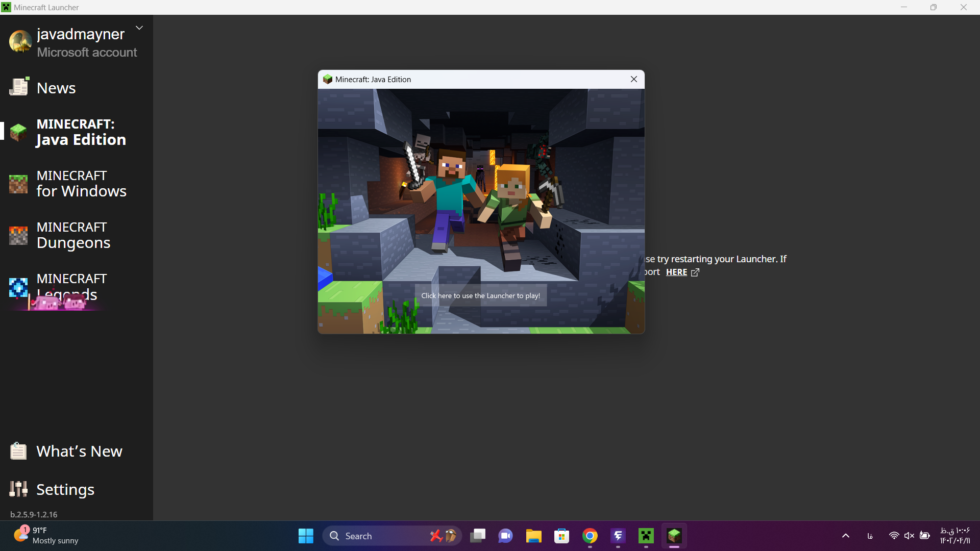Viewport: 980px width, 551px height.
Task: Open Google Chrome from the taskbar
Action: tap(590, 536)
